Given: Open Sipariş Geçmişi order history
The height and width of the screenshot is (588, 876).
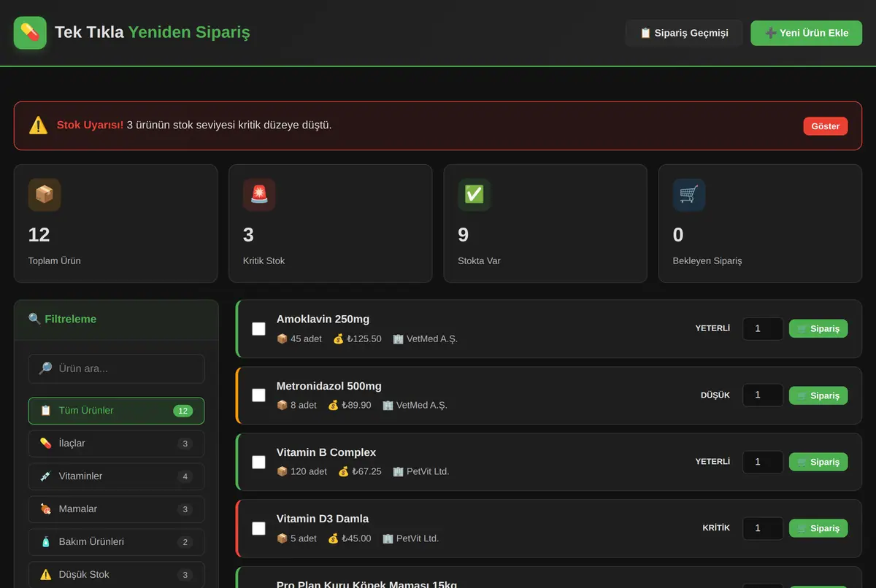Looking at the screenshot, I should [684, 33].
